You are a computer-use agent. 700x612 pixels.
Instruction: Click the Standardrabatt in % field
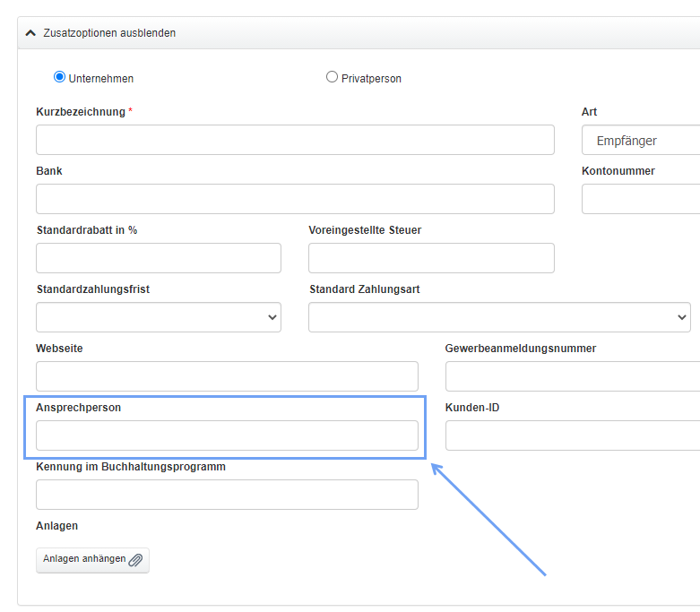[159, 258]
